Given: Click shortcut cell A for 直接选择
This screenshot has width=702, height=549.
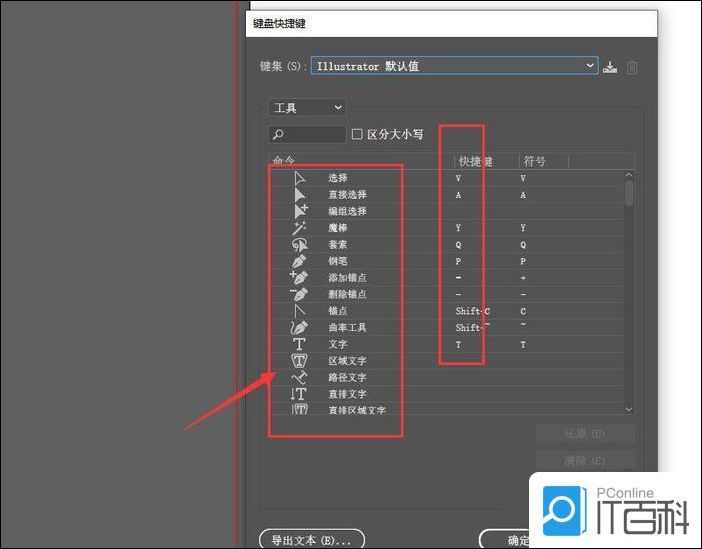Looking at the screenshot, I should click(458, 195).
